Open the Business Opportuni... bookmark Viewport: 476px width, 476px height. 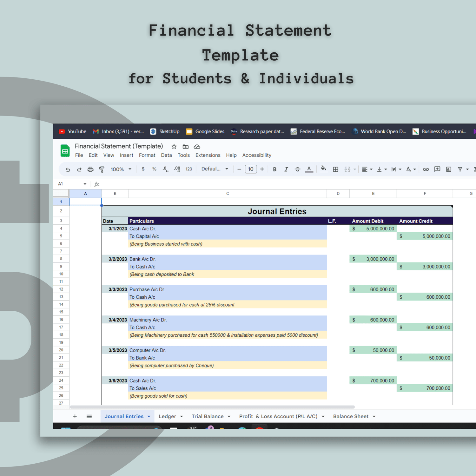point(439,131)
